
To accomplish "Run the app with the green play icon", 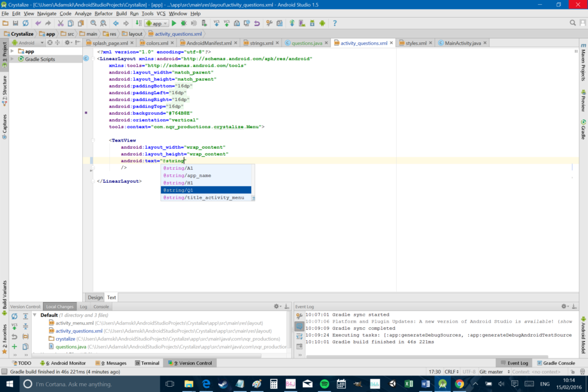I will [174, 24].
